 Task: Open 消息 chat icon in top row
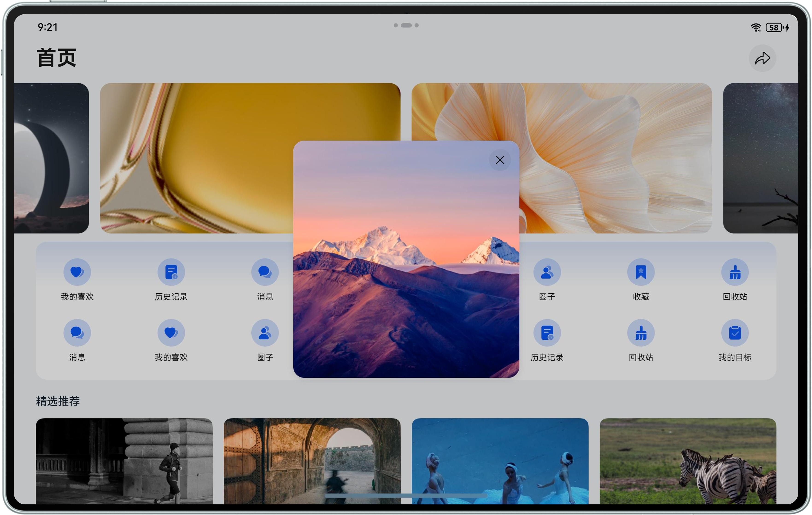point(265,272)
